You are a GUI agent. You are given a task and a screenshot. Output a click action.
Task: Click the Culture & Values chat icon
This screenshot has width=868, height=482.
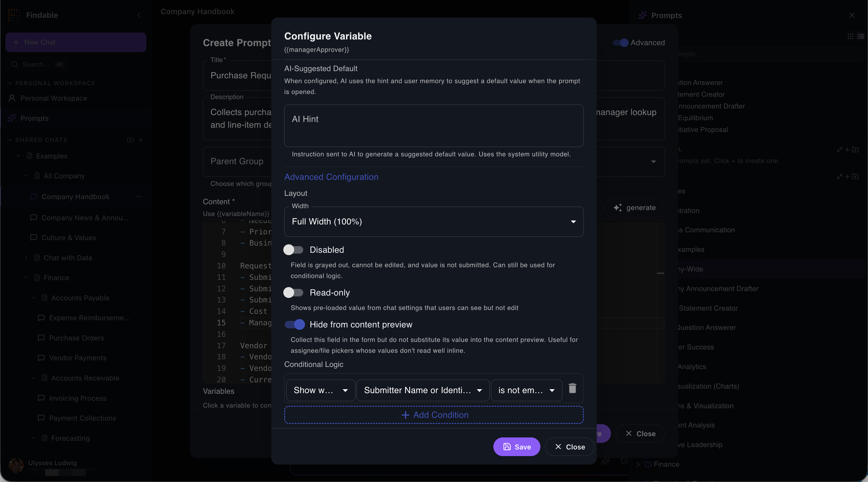(34, 237)
